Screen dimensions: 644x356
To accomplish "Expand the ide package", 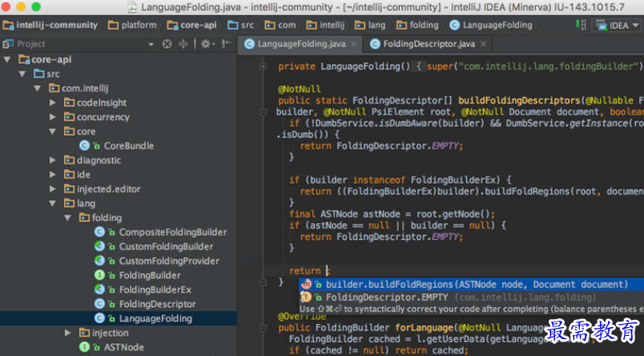I will click(53, 175).
